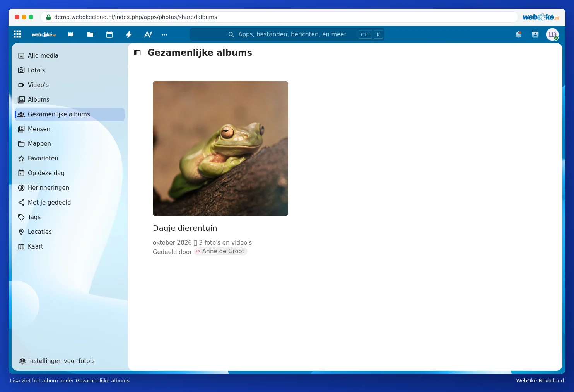The width and height of the screenshot is (574, 392).
Task: Open the Activity lightning icon
Action: (x=129, y=34)
